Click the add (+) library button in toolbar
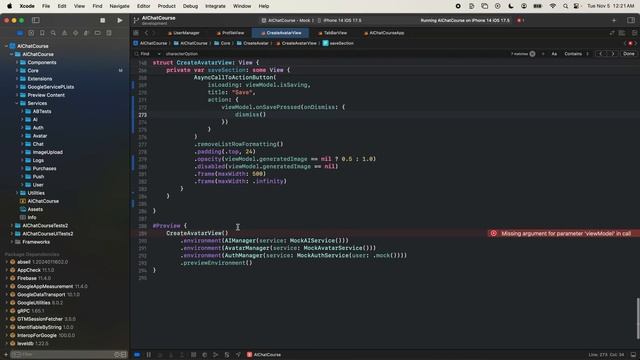 pyautogui.click(x=614, y=20)
